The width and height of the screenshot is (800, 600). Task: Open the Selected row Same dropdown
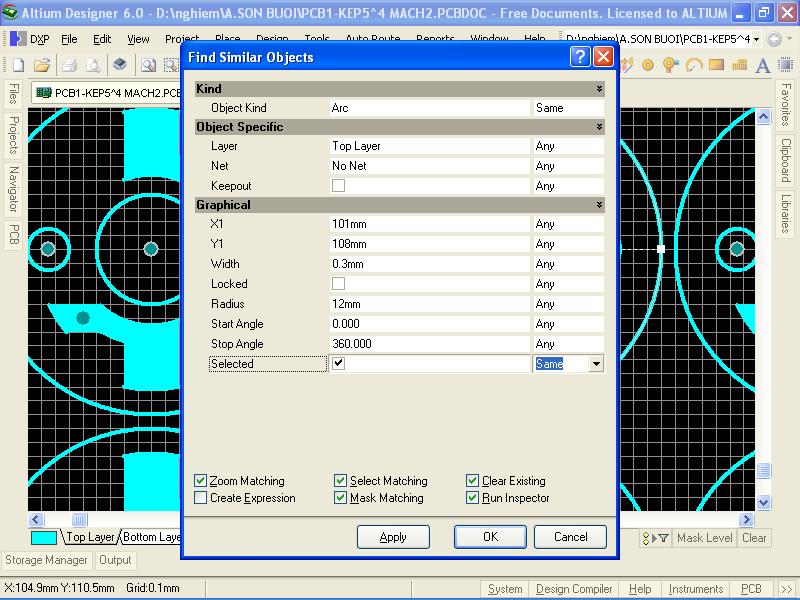597,364
